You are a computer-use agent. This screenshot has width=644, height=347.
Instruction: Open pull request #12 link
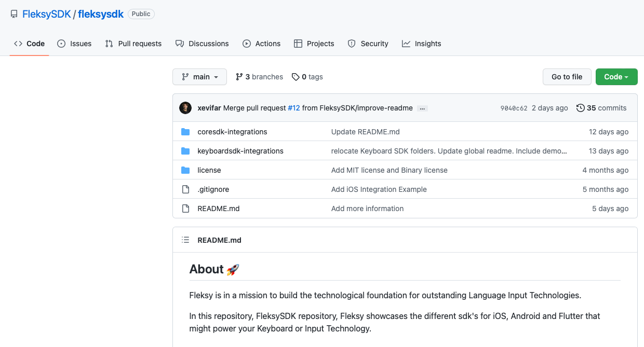294,108
